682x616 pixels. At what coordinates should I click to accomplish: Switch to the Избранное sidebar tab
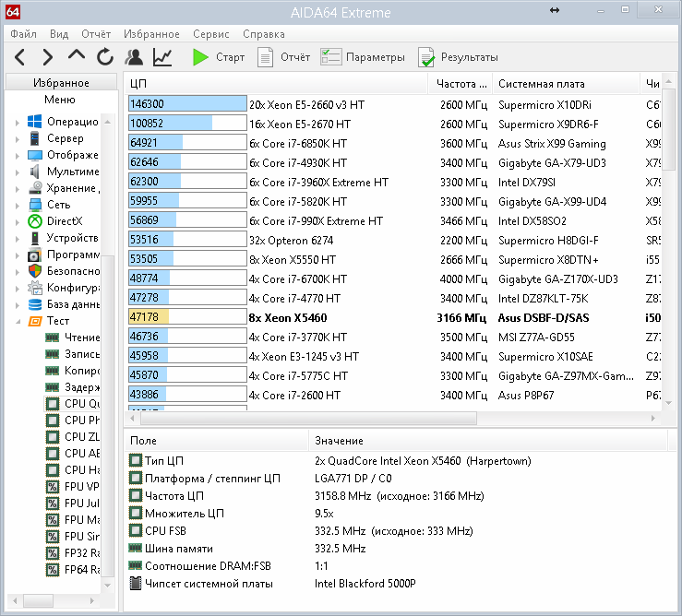(61, 83)
